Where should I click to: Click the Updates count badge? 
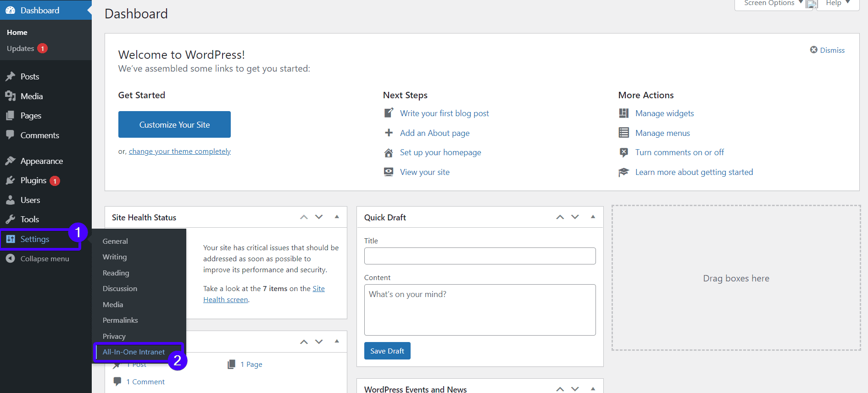[43, 48]
